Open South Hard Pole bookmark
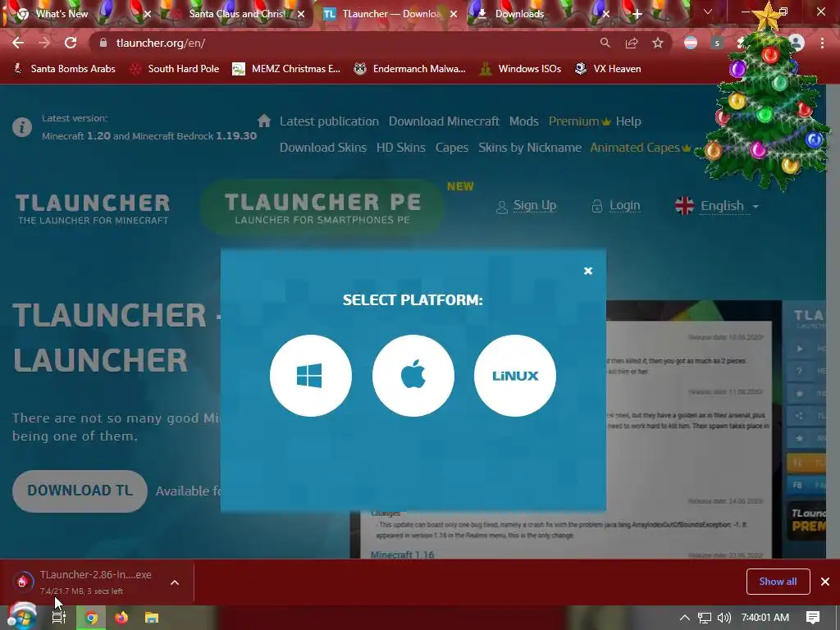Image resolution: width=840 pixels, height=630 pixels. tap(175, 69)
